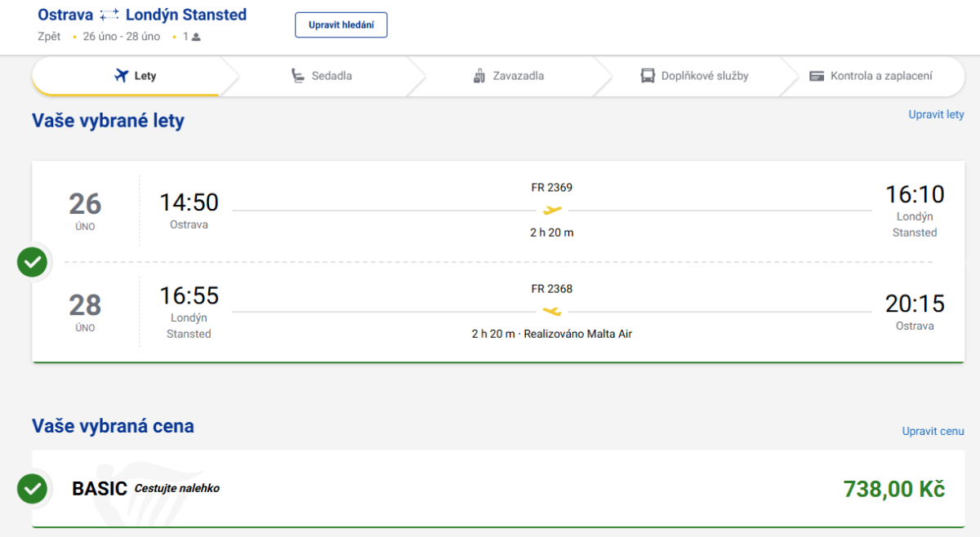Viewport: 980px width, 537px height.
Task: Click the Upravit lety link
Action: [x=936, y=115]
